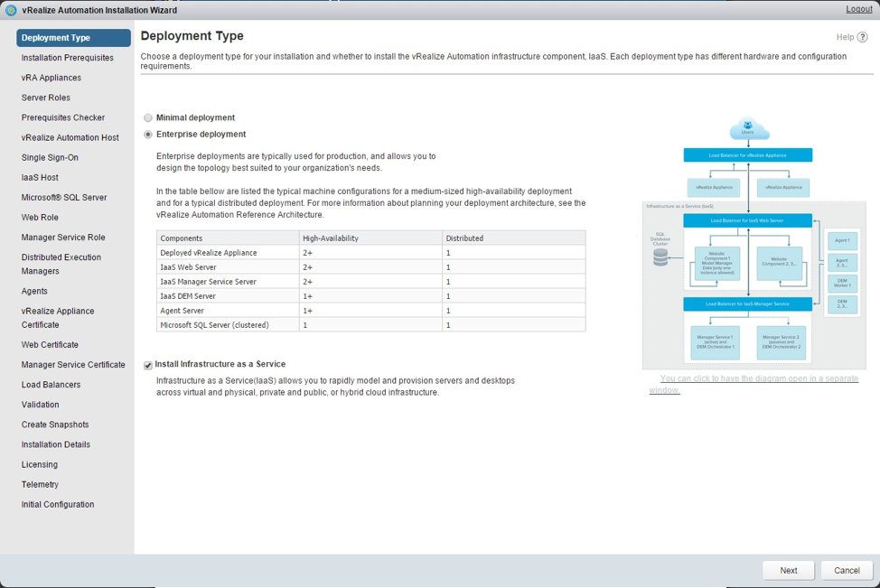Click the SQL Database Cluster icon in diagram

660,257
